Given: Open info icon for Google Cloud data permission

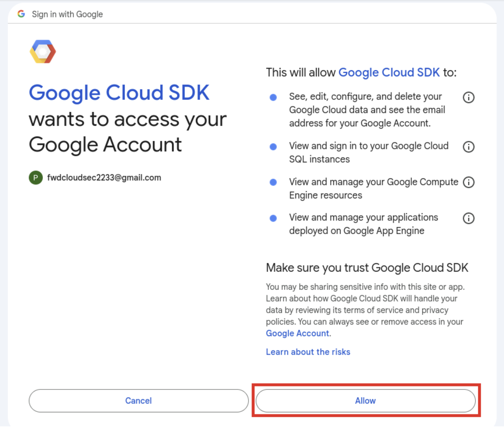Looking at the screenshot, I should [468, 97].
